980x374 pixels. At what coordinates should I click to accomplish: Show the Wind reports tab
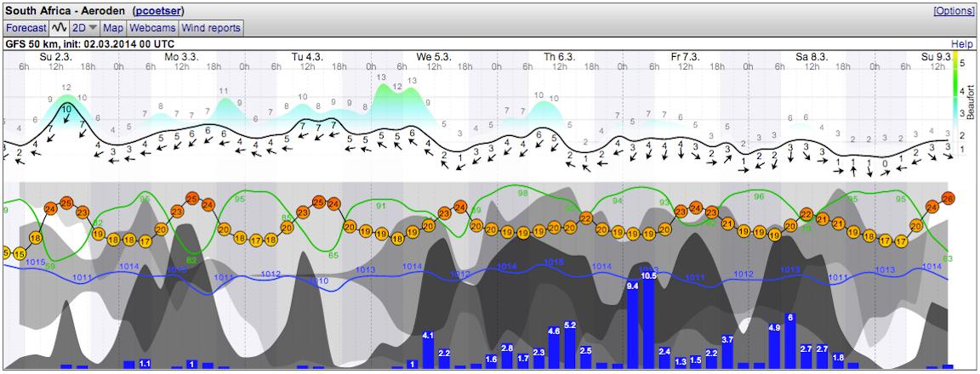211,28
